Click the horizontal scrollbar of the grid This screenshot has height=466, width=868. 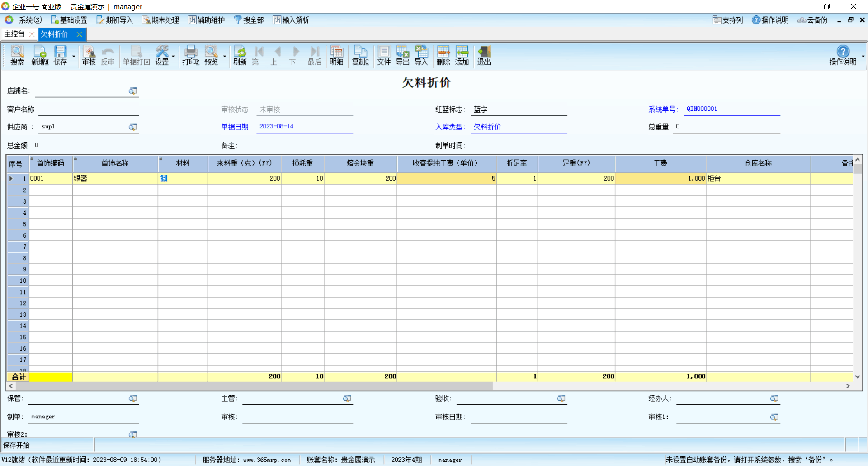point(253,386)
